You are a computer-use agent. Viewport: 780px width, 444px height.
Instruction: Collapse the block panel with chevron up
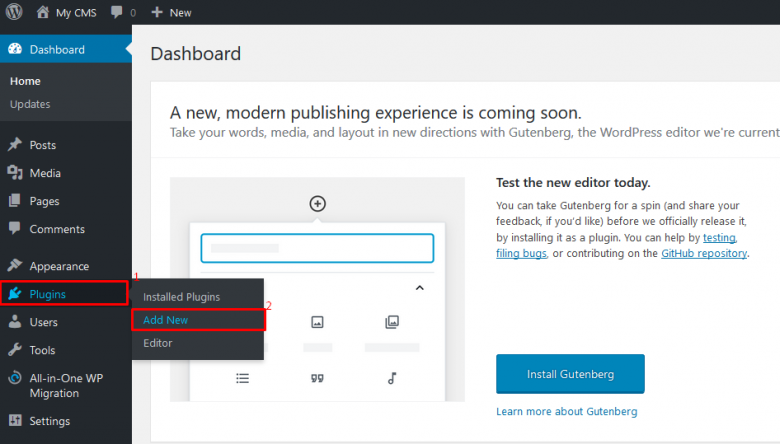tap(420, 288)
